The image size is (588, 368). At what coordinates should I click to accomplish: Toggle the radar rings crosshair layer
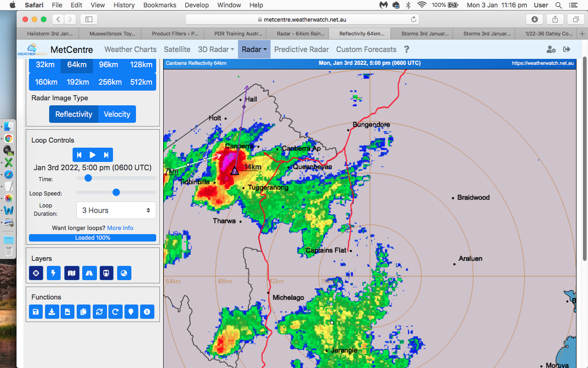tap(36, 273)
